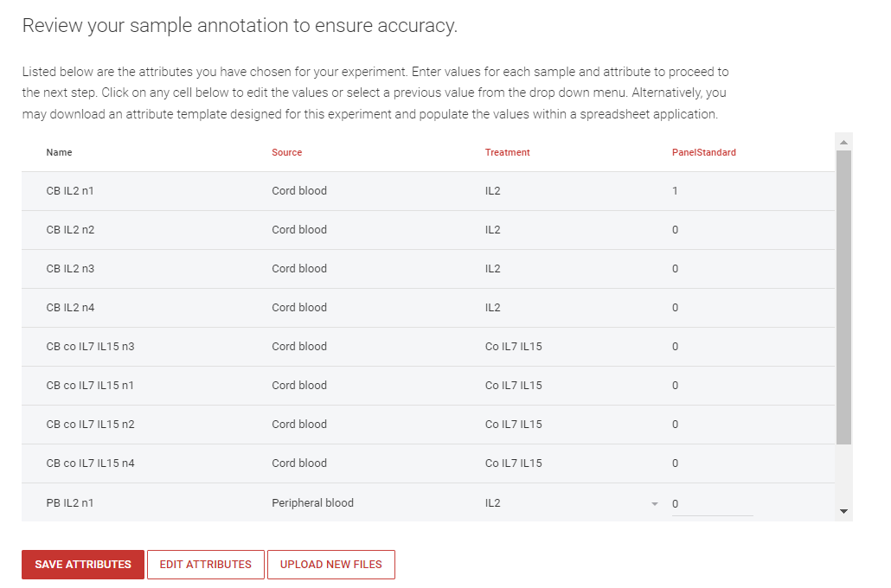The width and height of the screenshot is (891, 588).
Task: Edit PanelStandard value for CB co IL7 IL15 n4
Action: tap(675, 463)
